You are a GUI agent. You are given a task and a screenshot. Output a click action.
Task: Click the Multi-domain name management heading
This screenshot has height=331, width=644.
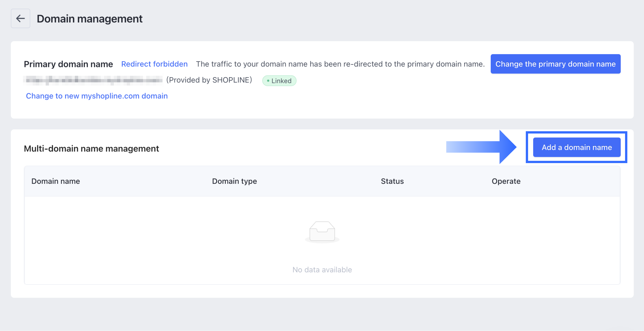point(91,148)
